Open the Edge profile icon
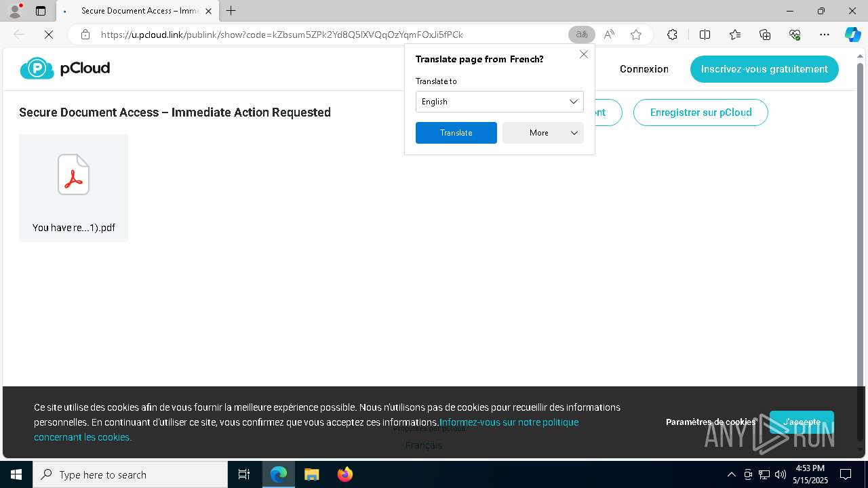This screenshot has width=868, height=488. tap(15, 11)
